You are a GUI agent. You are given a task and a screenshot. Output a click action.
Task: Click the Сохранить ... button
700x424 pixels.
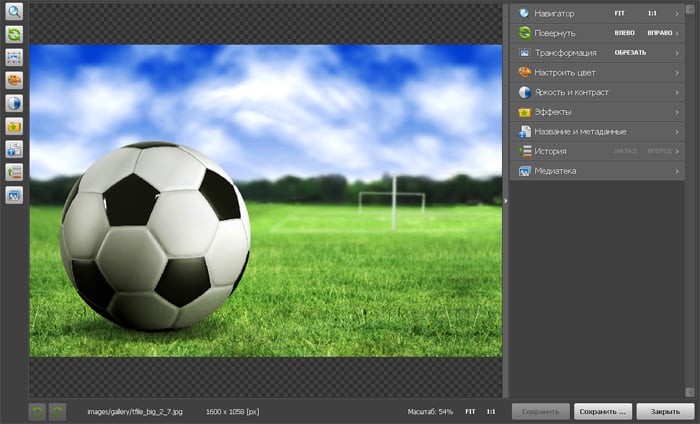point(603,411)
